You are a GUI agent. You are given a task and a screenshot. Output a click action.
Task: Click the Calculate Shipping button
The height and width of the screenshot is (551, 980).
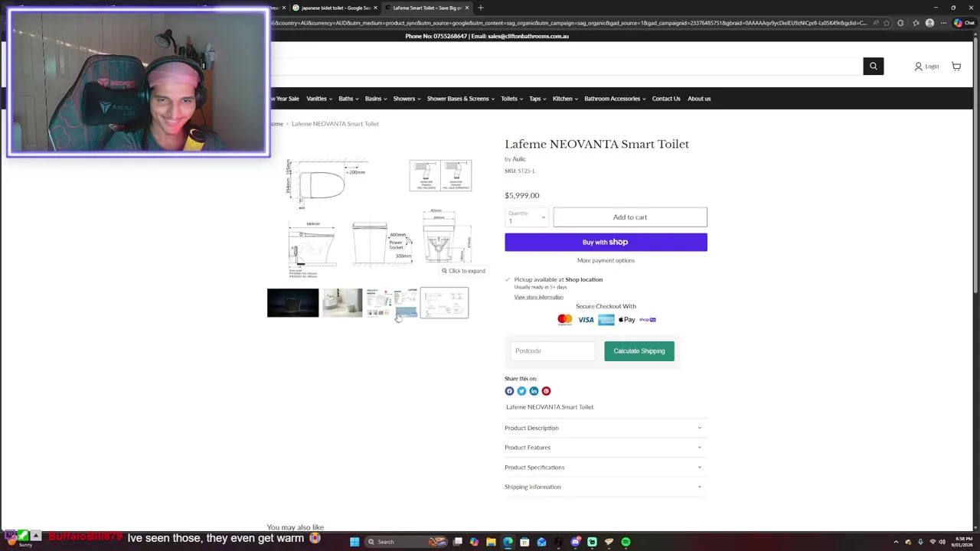tap(639, 351)
